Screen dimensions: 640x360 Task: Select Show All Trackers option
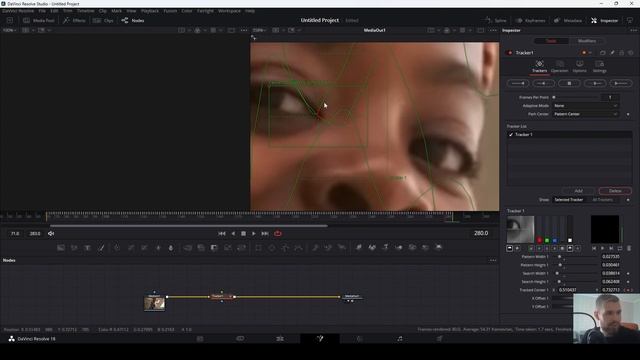tap(602, 200)
